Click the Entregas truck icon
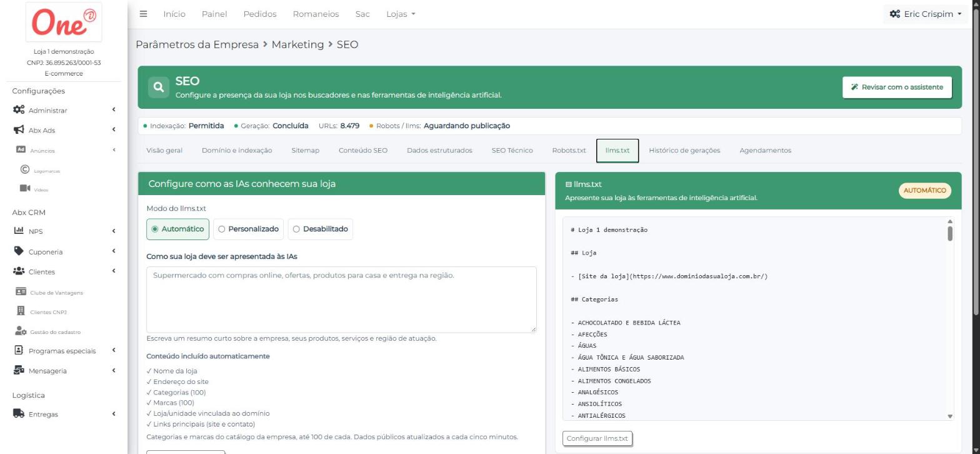 pos(19,414)
